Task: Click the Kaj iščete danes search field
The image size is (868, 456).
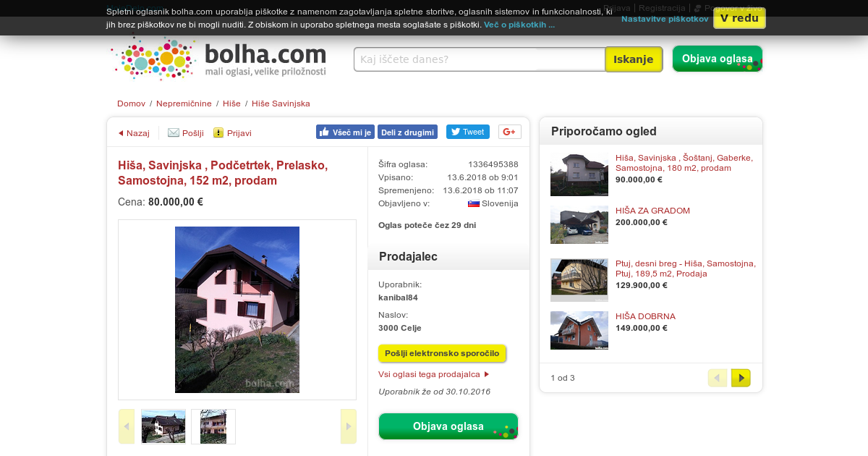Action: click(480, 59)
